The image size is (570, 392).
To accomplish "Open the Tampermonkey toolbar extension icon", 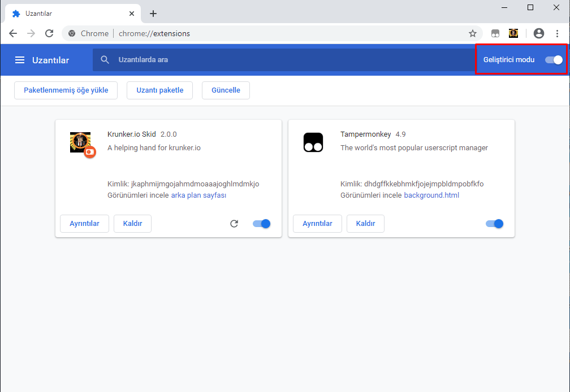I will pyautogui.click(x=495, y=33).
